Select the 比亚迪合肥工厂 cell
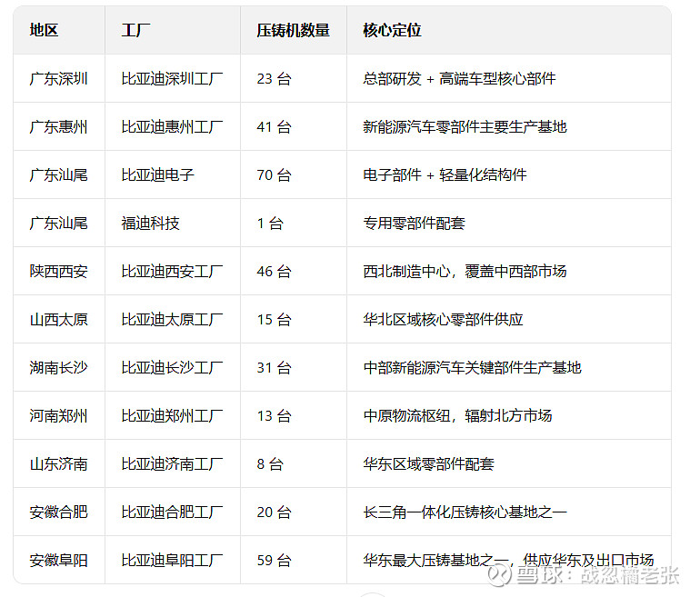The width and height of the screenshot is (700, 597). [x=172, y=512]
